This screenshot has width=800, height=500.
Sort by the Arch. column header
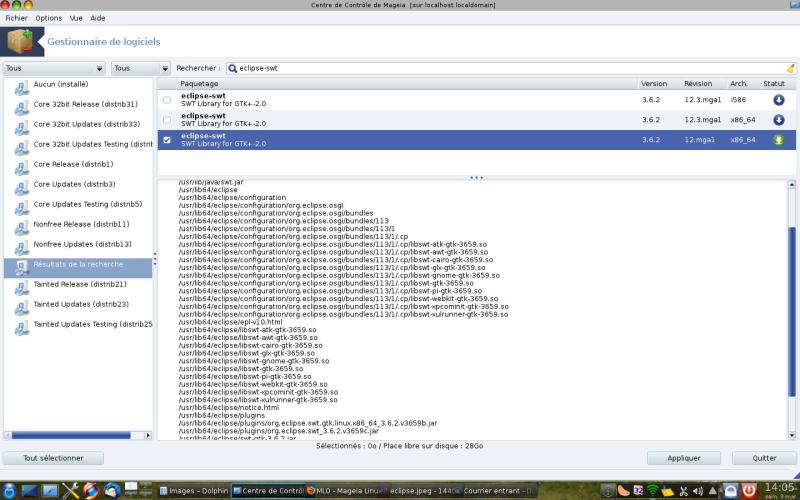pos(738,84)
